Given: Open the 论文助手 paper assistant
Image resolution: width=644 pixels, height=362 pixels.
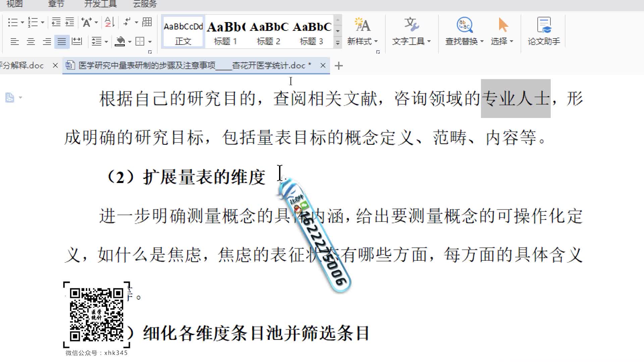Looking at the screenshot, I should click(543, 32).
